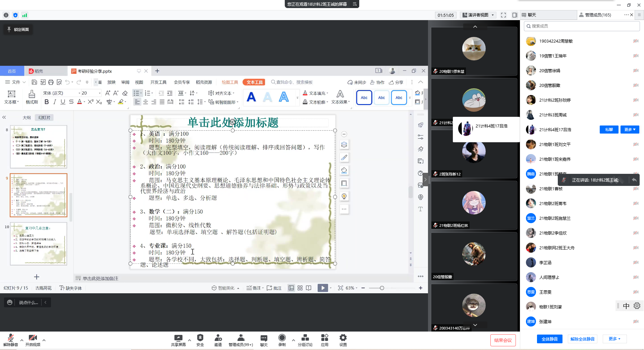Click fullscreen icon next to presenter view

[503, 15]
